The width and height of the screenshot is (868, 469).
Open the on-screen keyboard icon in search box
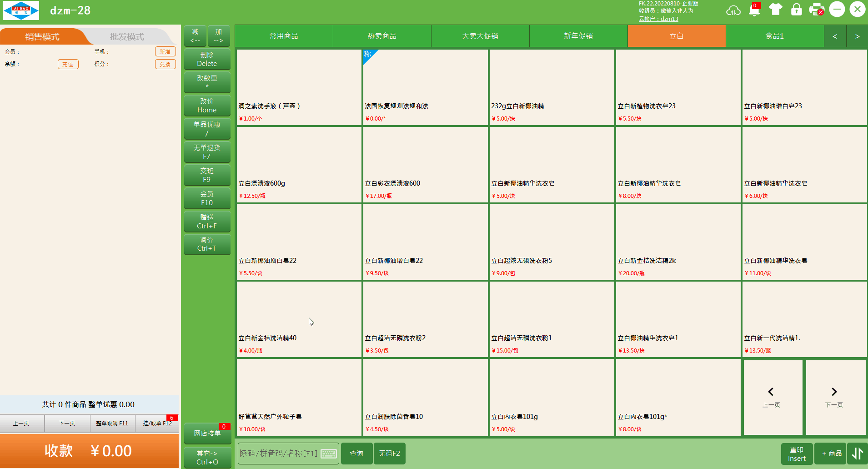(329, 454)
